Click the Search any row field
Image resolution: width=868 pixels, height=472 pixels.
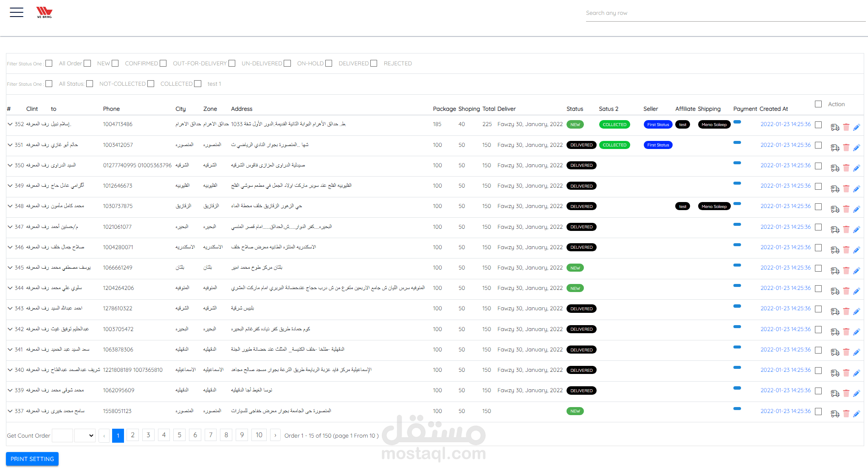[x=726, y=13]
